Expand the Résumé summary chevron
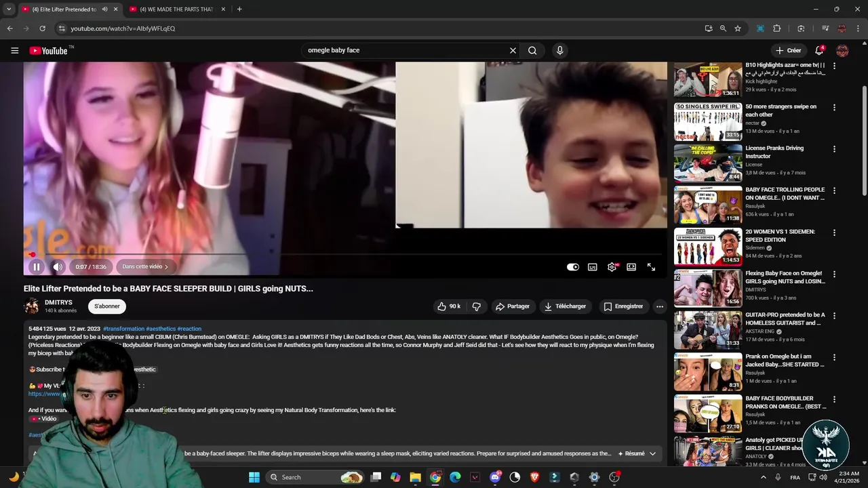The height and width of the screenshot is (488, 868). (x=652, y=453)
